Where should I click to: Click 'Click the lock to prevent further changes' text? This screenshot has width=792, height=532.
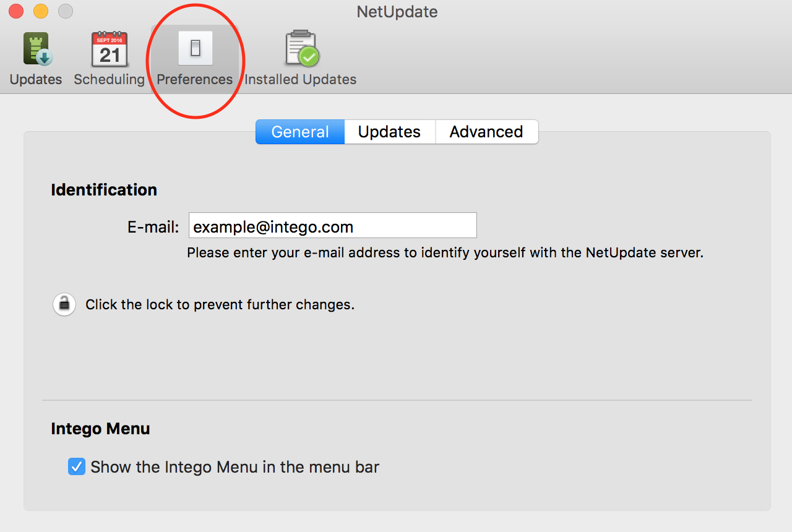point(220,304)
